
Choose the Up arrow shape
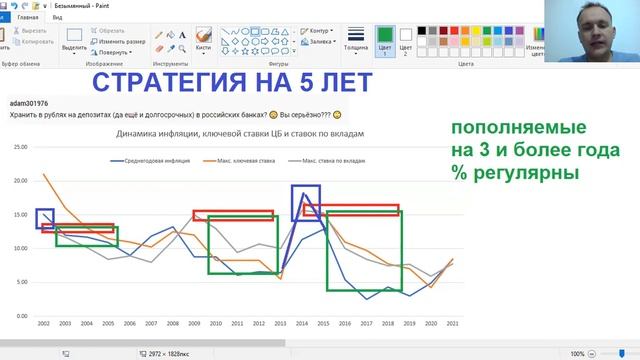coord(285,41)
